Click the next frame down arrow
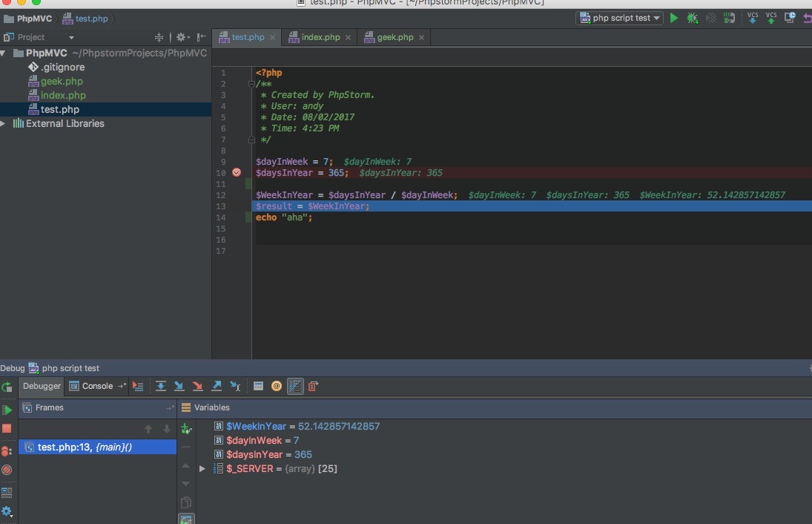The width and height of the screenshot is (812, 524). point(166,429)
